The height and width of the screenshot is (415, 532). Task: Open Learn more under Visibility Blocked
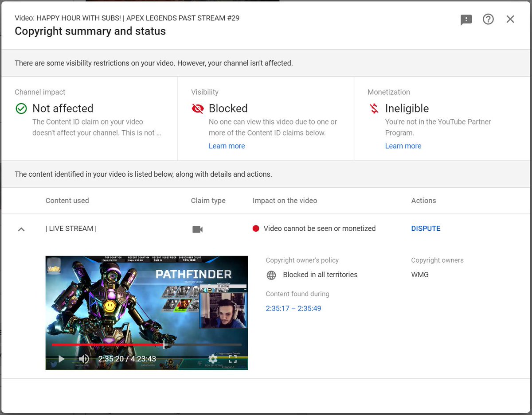click(227, 146)
